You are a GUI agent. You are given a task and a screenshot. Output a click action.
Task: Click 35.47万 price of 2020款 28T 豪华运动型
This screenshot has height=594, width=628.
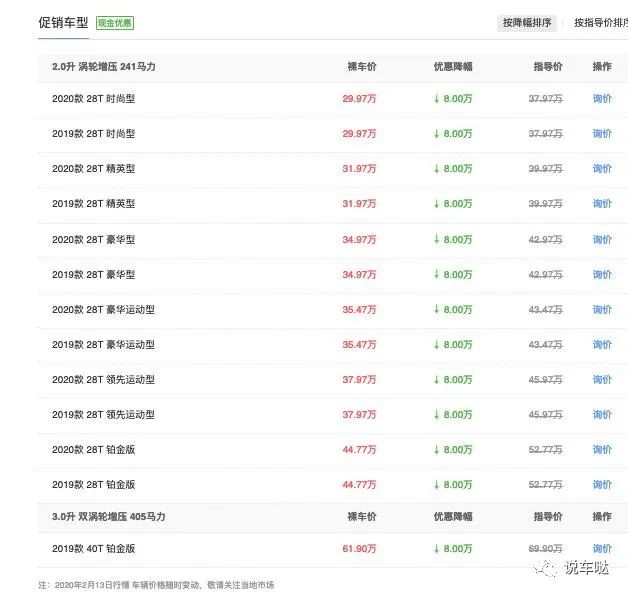359,310
